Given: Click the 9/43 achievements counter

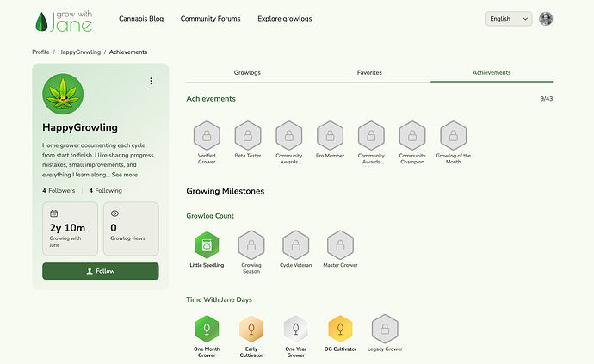Looking at the screenshot, I should 547,99.
